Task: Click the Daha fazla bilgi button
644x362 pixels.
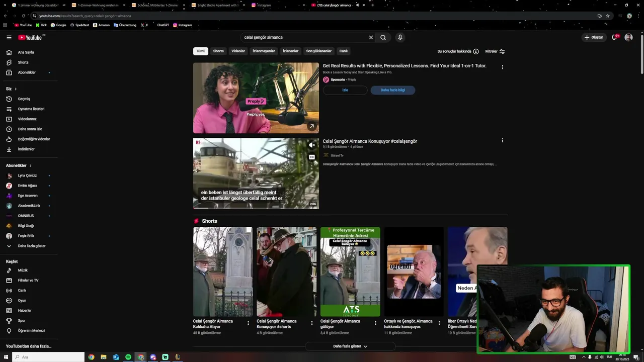Action: click(x=393, y=90)
